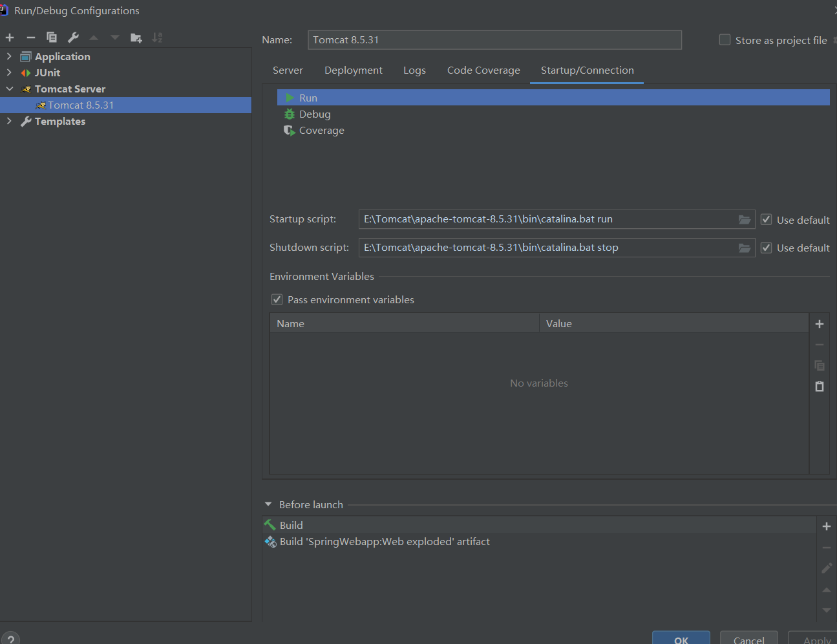Select the JUnit tree label
This screenshot has height=644, width=837.
click(x=47, y=73)
